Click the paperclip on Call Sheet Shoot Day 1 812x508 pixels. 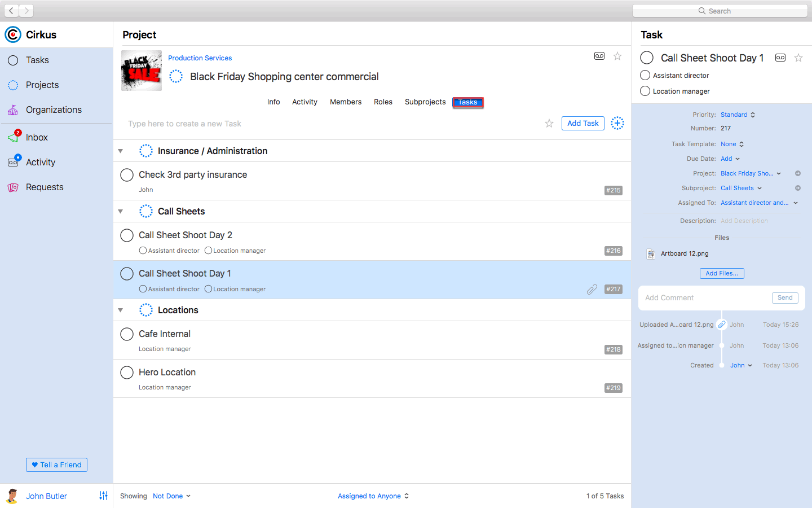tap(592, 289)
